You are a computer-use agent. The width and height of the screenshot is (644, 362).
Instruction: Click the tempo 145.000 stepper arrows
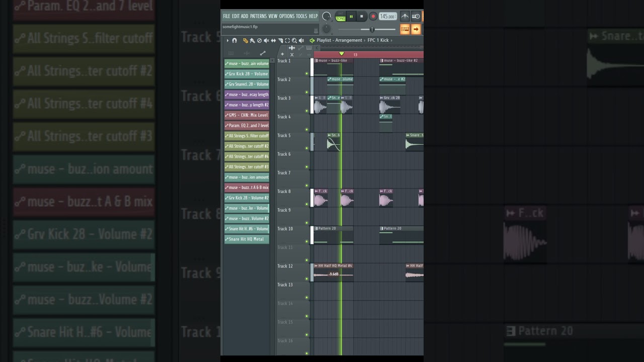click(395, 17)
